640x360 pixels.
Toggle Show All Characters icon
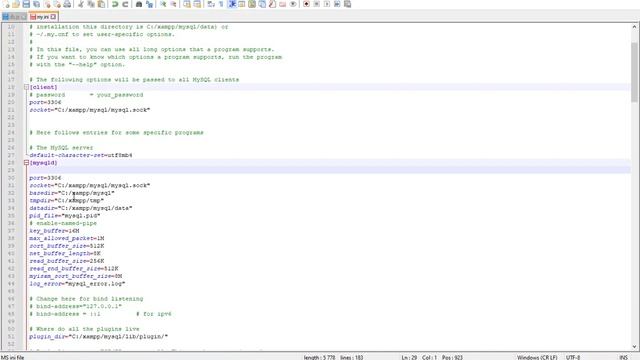tap(221, 4)
